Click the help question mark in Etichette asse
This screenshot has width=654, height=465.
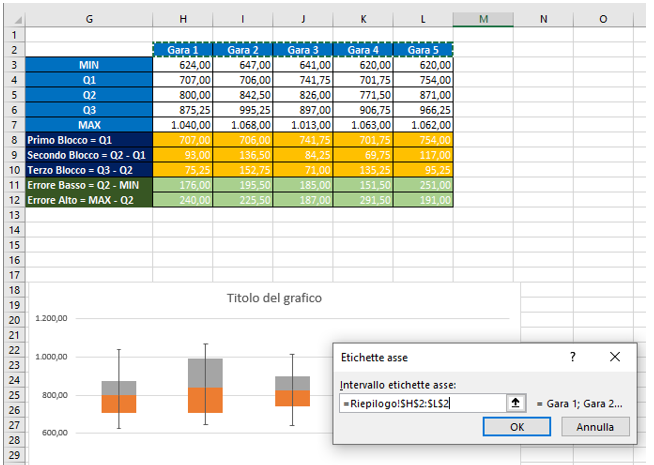573,356
